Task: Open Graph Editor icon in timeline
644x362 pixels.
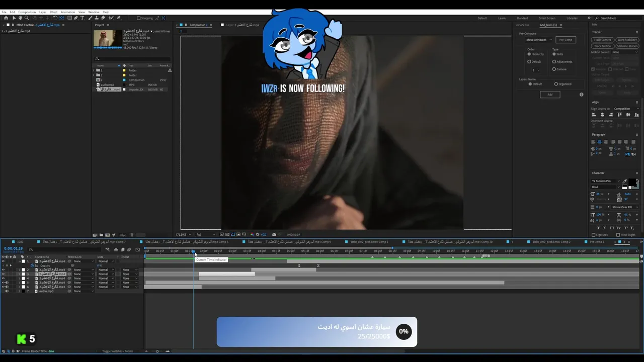Action: coord(137,250)
